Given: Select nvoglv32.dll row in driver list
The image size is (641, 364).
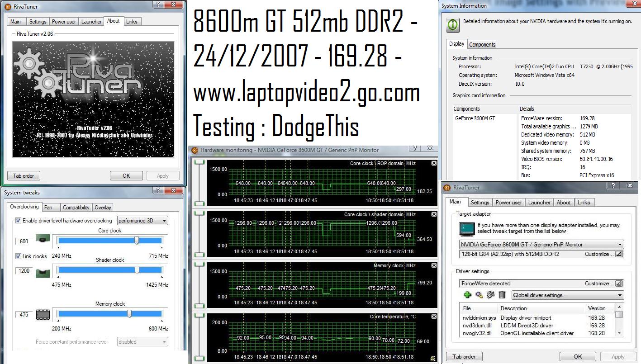Looking at the screenshot, I should pos(537,333).
